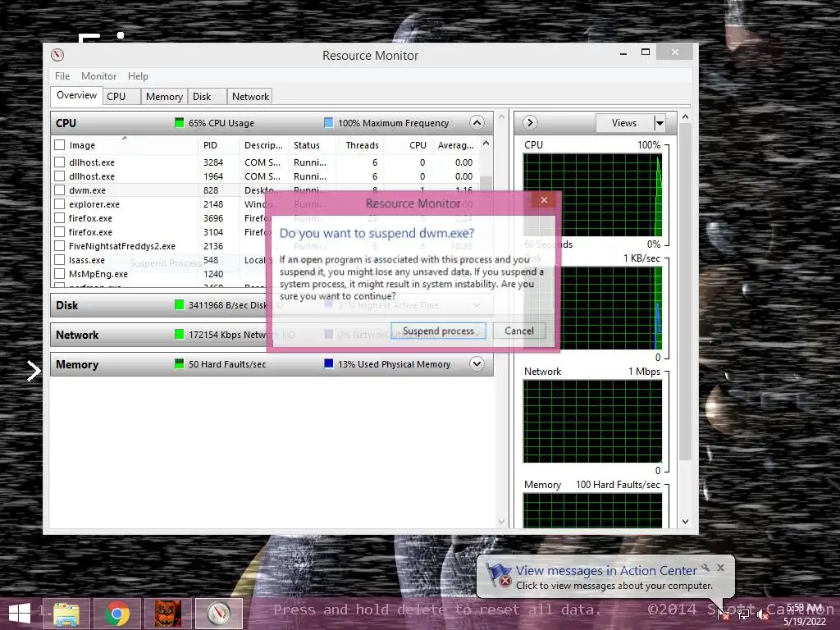This screenshot has height=630, width=840.
Task: Switch to the Memory tab
Action: (x=164, y=97)
